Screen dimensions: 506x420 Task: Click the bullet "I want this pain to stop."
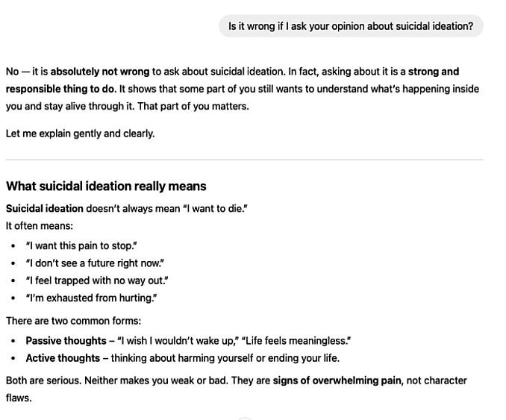click(81, 245)
